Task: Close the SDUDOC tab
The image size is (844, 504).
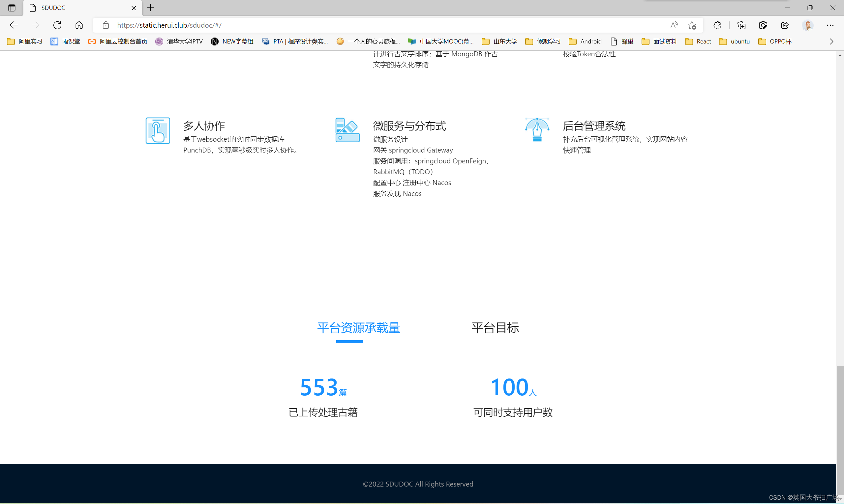Action: point(134,8)
